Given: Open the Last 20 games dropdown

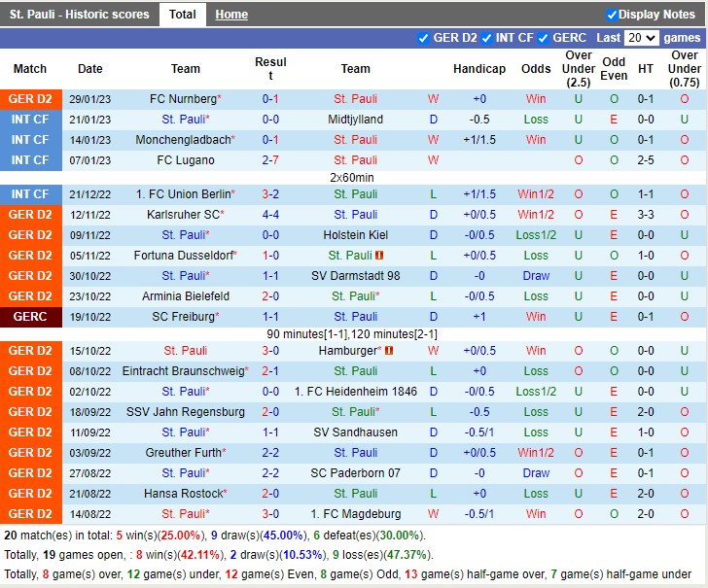Looking at the screenshot, I should (x=641, y=38).
